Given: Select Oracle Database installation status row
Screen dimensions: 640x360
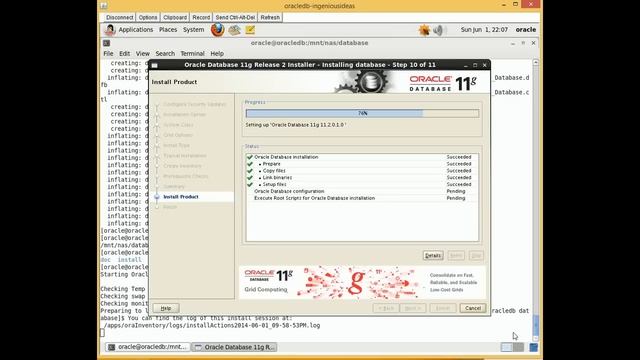Looking at the screenshot, I should click(362, 157).
